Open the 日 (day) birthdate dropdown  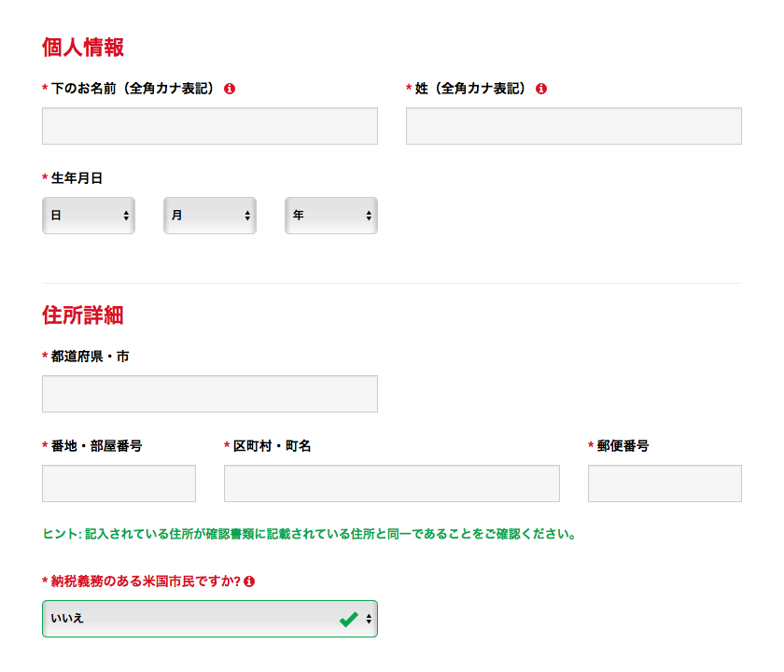click(x=89, y=216)
